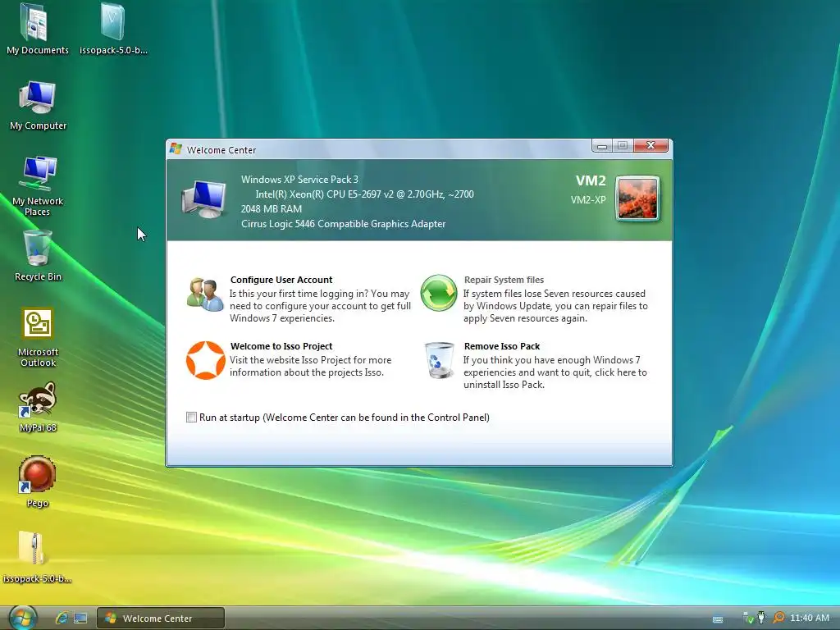
Task: Select the issopack-5.0-b folder icon at top
Action: (113, 28)
